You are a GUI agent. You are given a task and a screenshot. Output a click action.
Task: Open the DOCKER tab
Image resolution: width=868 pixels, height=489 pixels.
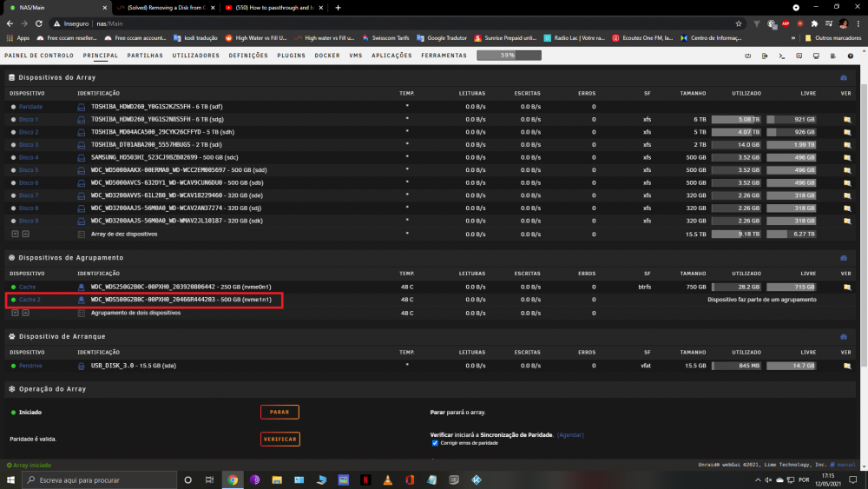pyautogui.click(x=327, y=56)
